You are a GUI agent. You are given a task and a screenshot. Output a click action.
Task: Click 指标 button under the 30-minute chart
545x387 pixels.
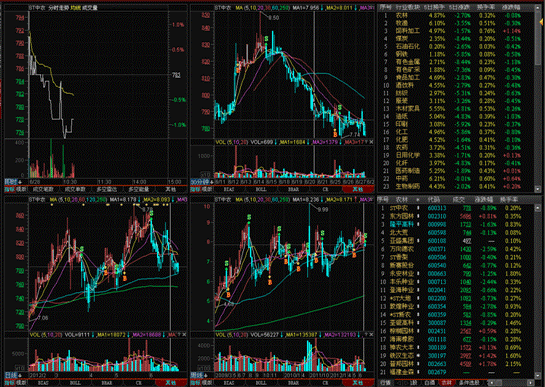[196, 190]
